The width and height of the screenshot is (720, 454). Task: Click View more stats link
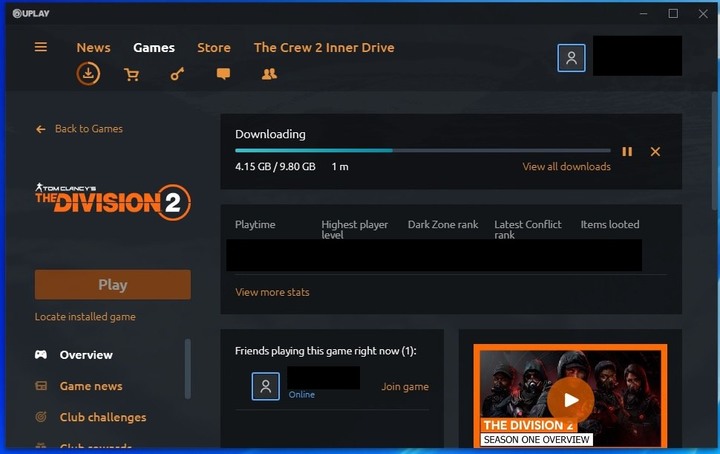(272, 292)
